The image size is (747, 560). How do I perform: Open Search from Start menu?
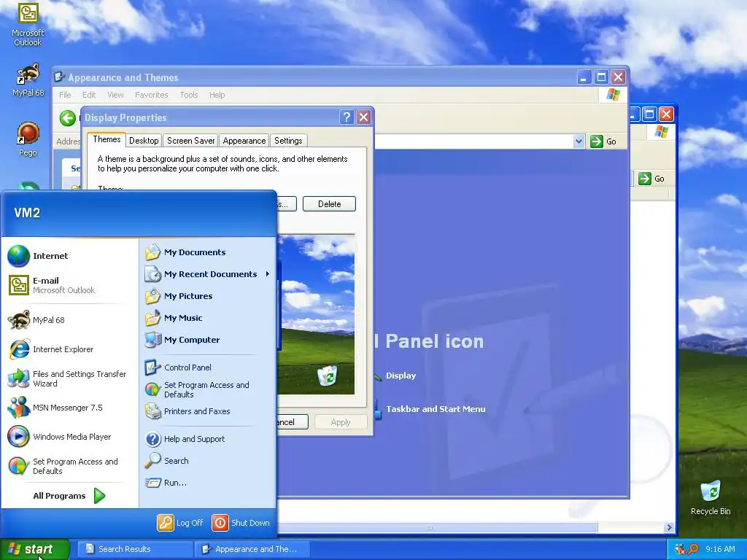(167, 461)
